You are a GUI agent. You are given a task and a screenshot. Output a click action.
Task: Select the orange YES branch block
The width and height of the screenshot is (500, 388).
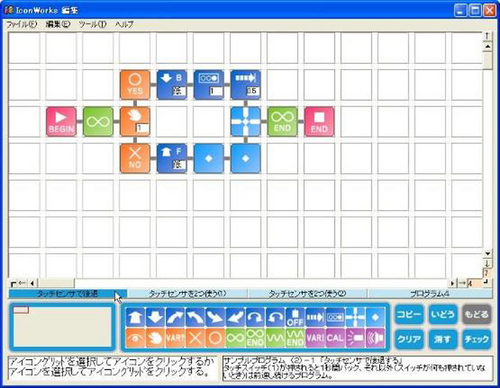[135, 85]
